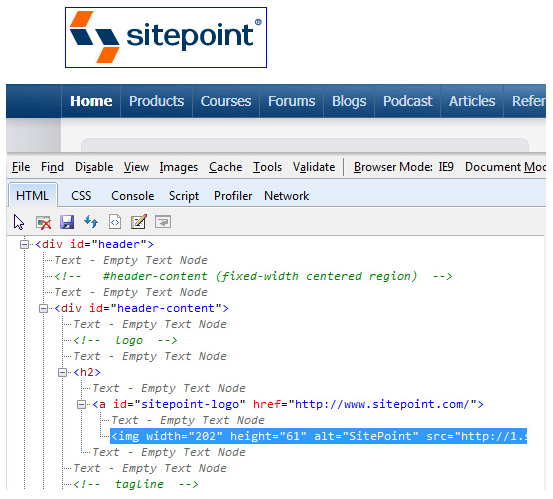Switch to the Network tab
Screen dimensions: 553x499
(x=286, y=196)
